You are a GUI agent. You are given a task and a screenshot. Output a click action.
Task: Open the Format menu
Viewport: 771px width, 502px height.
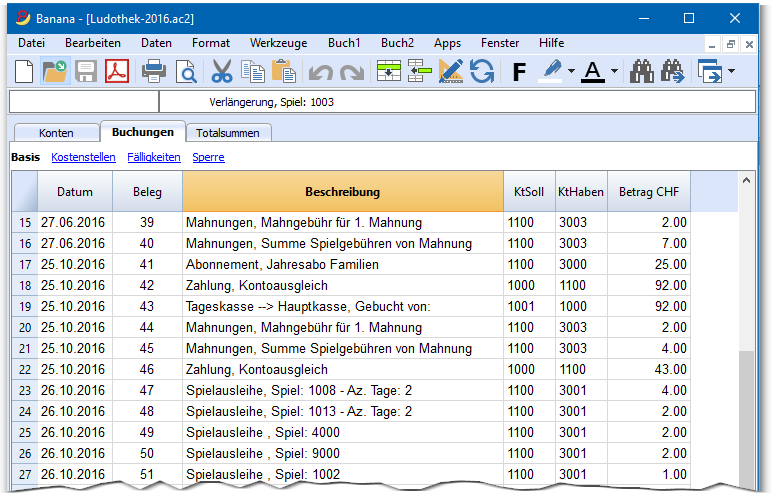[211, 43]
